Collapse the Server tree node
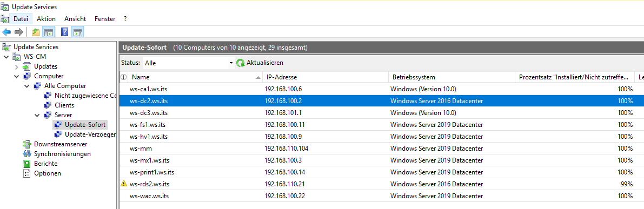This screenshot has height=209, width=644. [x=37, y=115]
